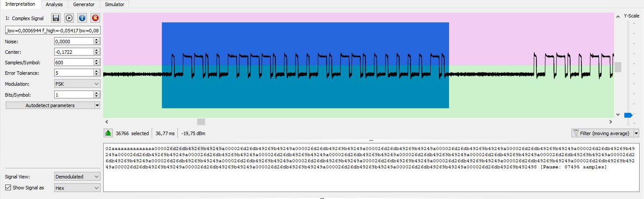Click the vertical scrollbar thumb beside the signal
644x199 pixels.
click(x=618, y=67)
